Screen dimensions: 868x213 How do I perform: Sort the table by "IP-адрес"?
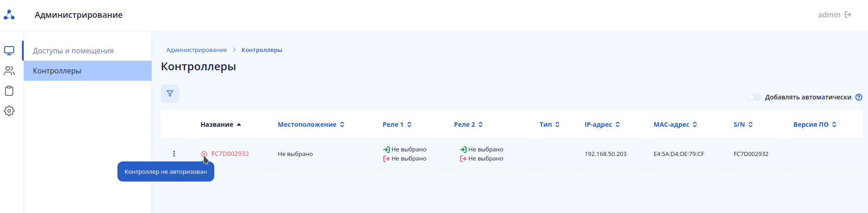[602, 125]
